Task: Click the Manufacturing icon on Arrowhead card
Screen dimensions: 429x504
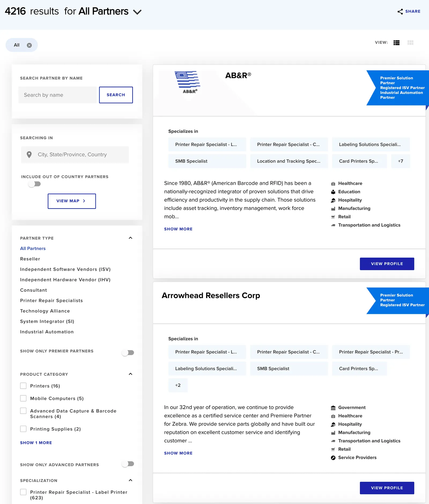Action: pos(333,433)
